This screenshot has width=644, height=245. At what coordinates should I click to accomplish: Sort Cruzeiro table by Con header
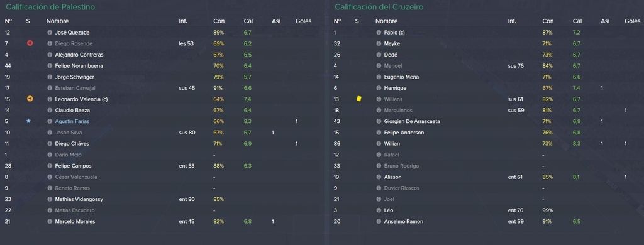(548, 21)
